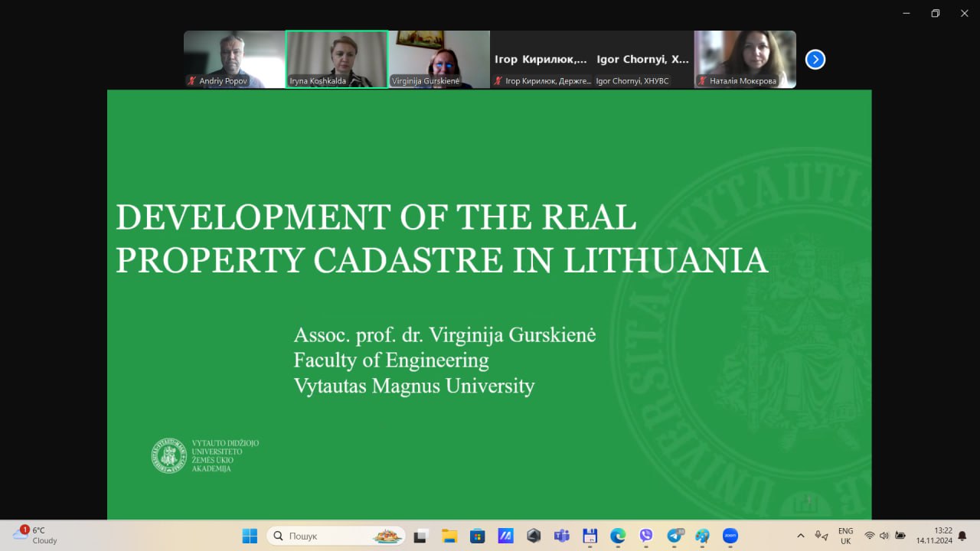Click the text 'Vytautas Magnus University'
Viewport: 980px width, 551px height.
pyautogui.click(x=414, y=385)
